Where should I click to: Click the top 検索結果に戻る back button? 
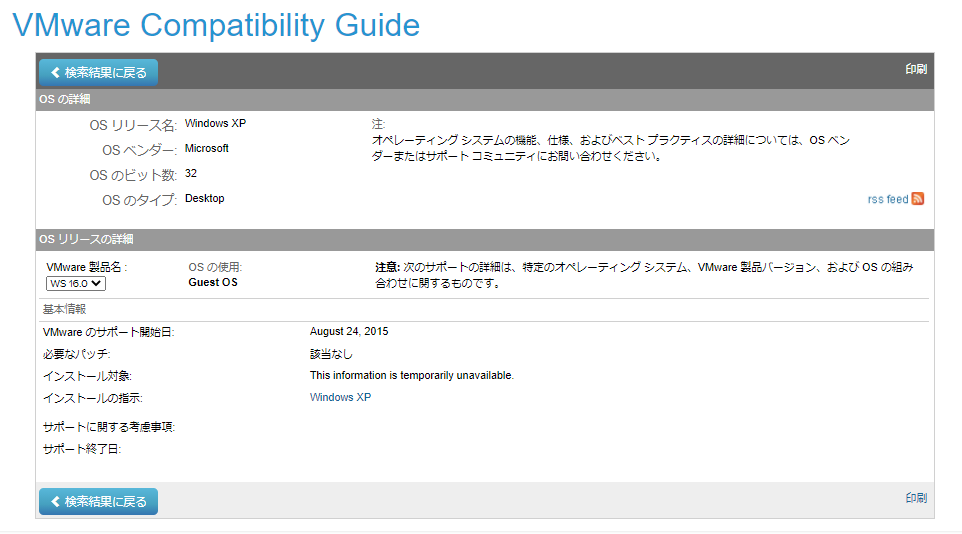click(x=98, y=72)
